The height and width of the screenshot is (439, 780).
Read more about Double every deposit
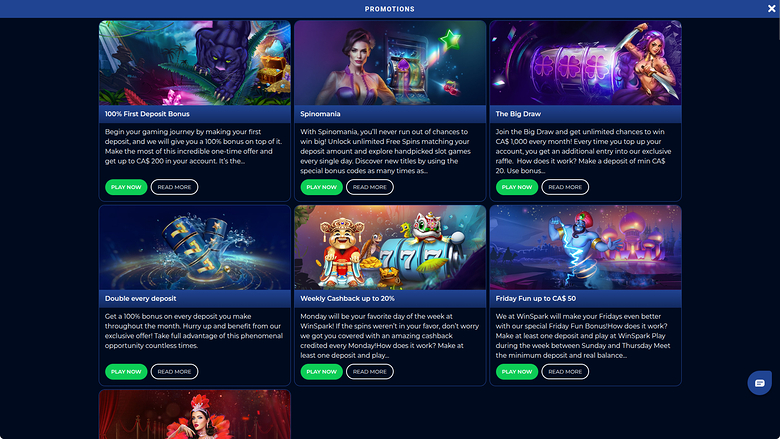click(x=174, y=371)
